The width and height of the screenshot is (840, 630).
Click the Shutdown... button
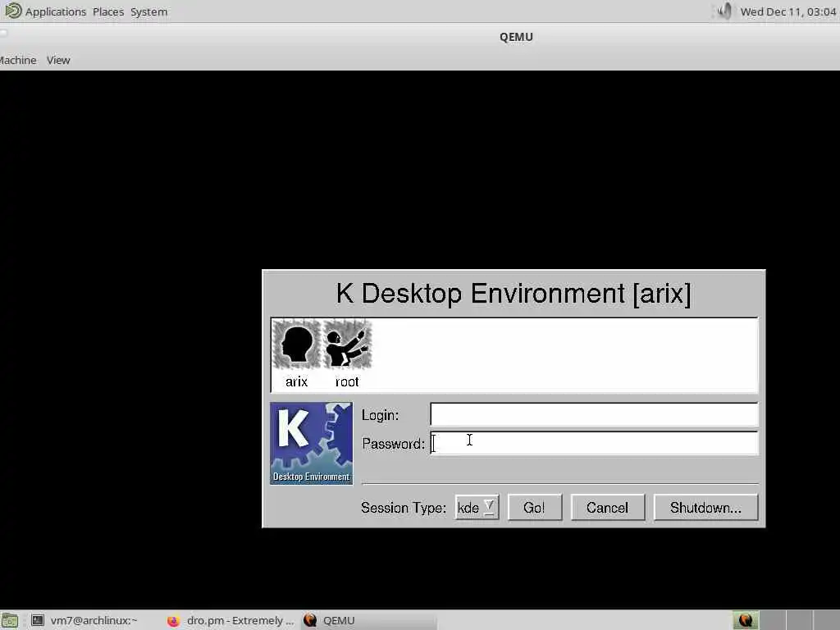point(706,507)
